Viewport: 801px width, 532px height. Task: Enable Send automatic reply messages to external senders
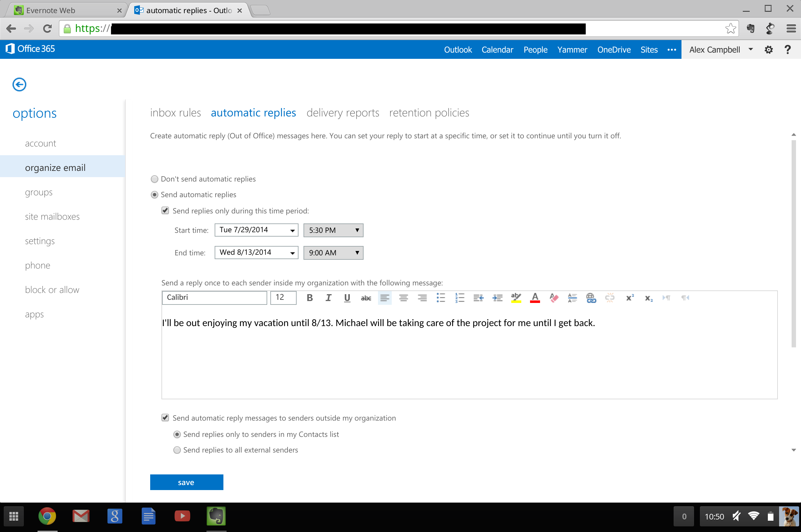click(x=166, y=417)
